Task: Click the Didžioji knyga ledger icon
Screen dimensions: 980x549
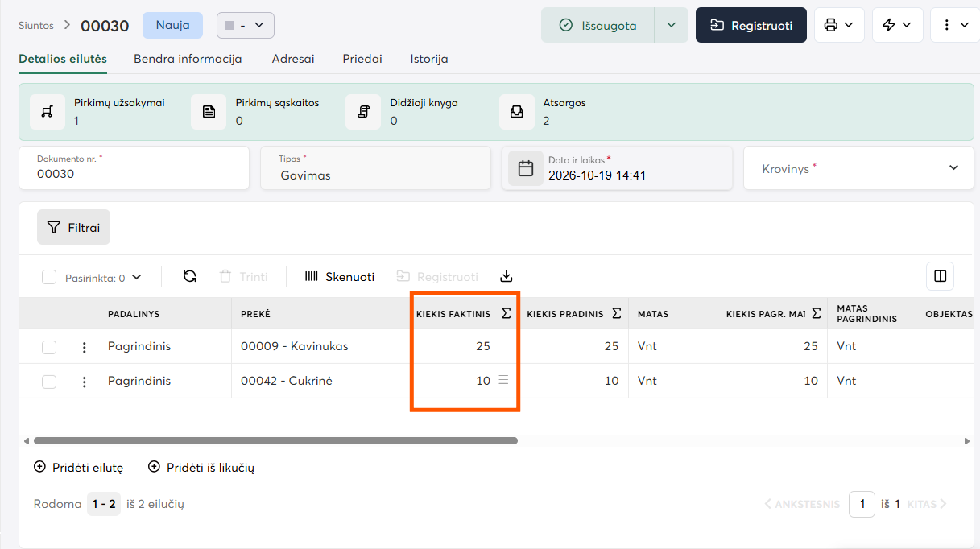Action: click(x=363, y=112)
